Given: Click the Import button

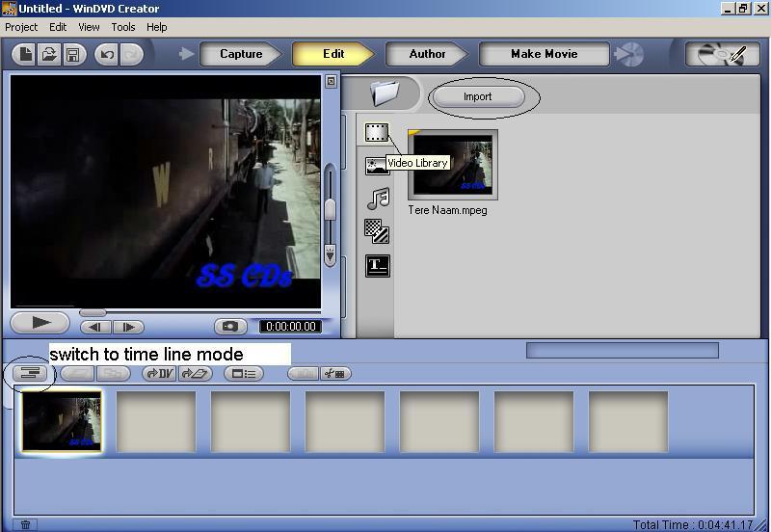Looking at the screenshot, I should point(477,97).
